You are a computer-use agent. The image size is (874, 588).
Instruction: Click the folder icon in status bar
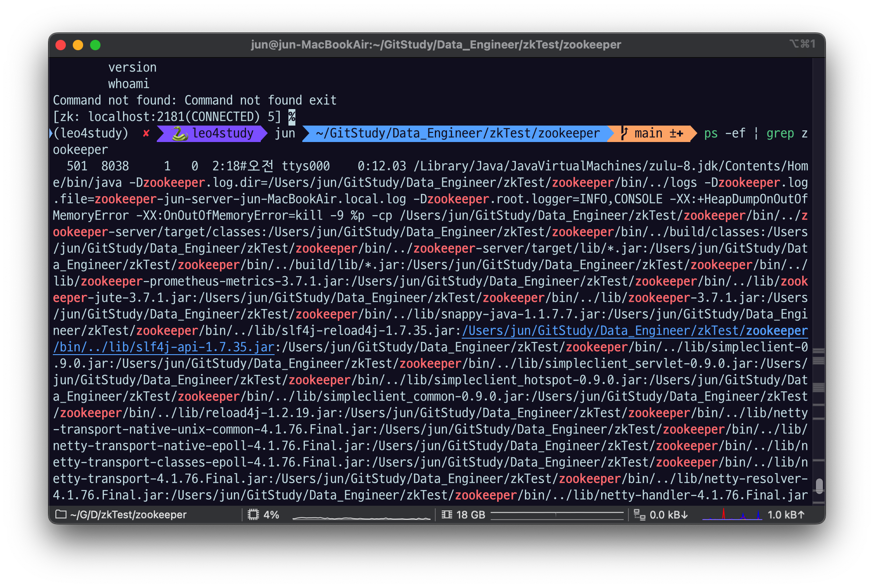point(61,514)
